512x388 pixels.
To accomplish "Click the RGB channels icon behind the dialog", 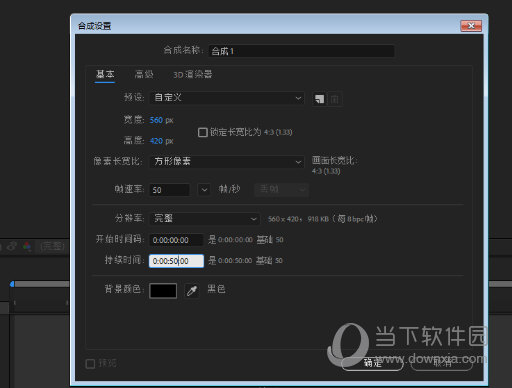I will point(27,247).
